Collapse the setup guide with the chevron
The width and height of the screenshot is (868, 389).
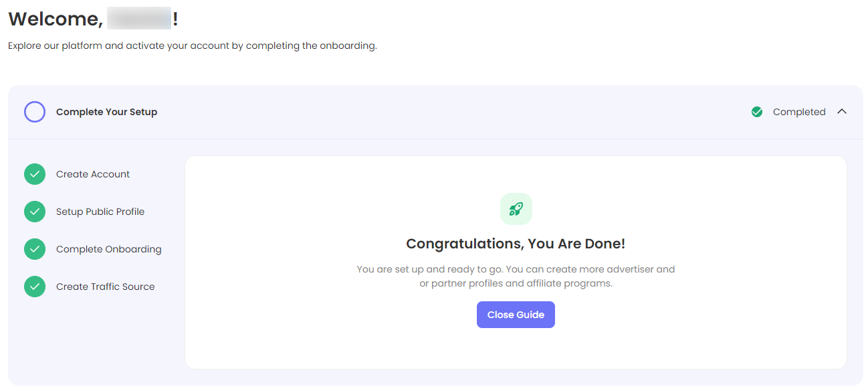coord(842,112)
